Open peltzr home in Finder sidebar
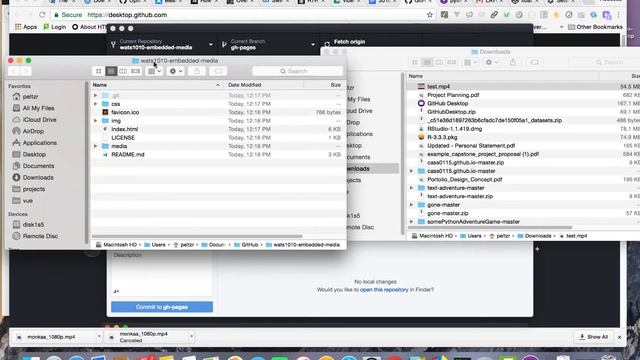The width and height of the screenshot is (640, 360). point(25,97)
